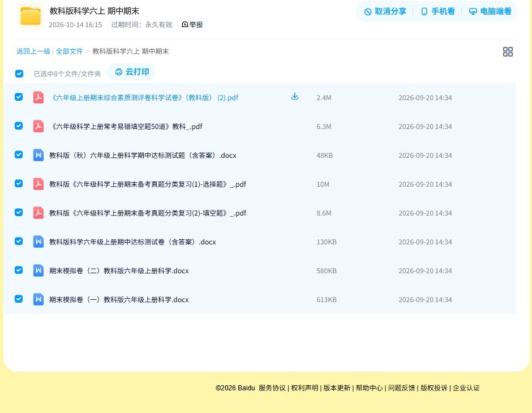This screenshot has height=413, width=532.
Task: Click PDF icon of 分类复习(2)-填空题 file
Action: tap(38, 213)
